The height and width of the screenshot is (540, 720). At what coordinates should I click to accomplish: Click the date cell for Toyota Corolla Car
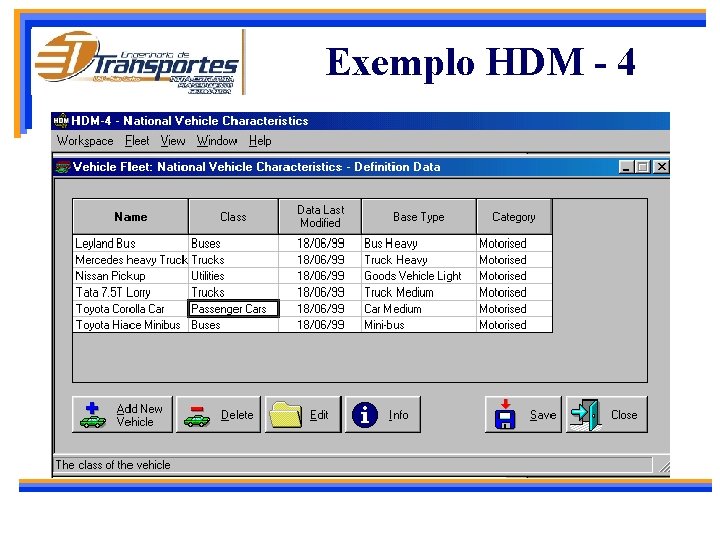pyautogui.click(x=320, y=309)
